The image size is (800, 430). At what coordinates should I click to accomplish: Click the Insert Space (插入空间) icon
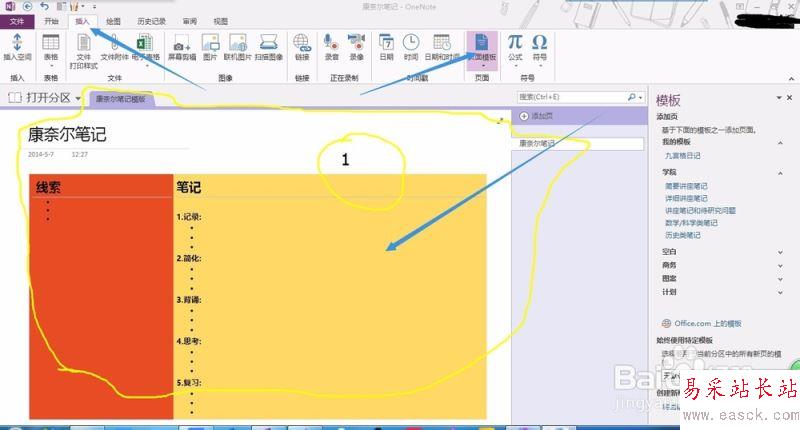pyautogui.click(x=17, y=42)
